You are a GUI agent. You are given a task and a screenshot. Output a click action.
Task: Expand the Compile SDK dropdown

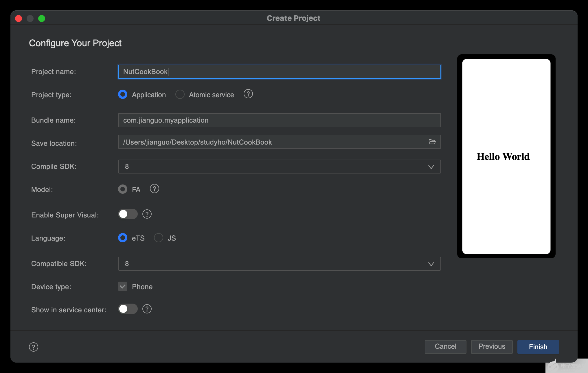431,167
